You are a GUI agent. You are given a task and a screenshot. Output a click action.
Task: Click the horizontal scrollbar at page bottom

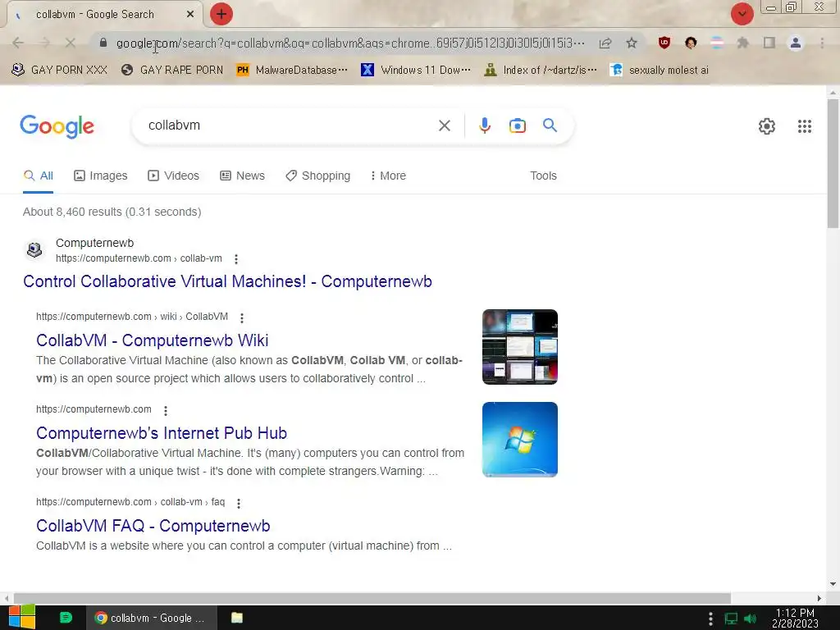[x=372, y=598]
